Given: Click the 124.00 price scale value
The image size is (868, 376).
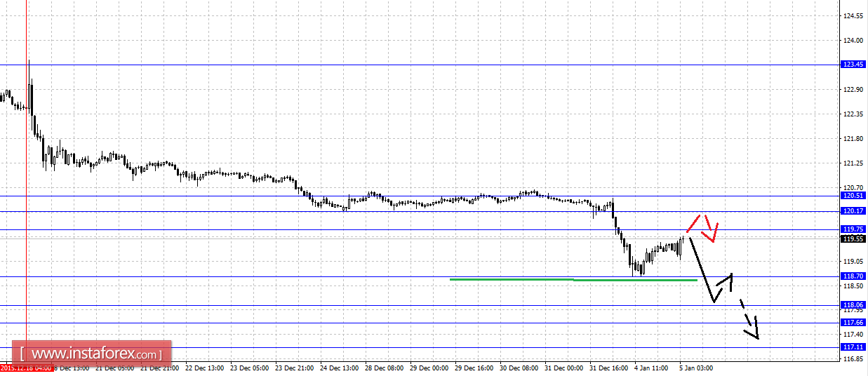Looking at the screenshot, I should tap(853, 40).
